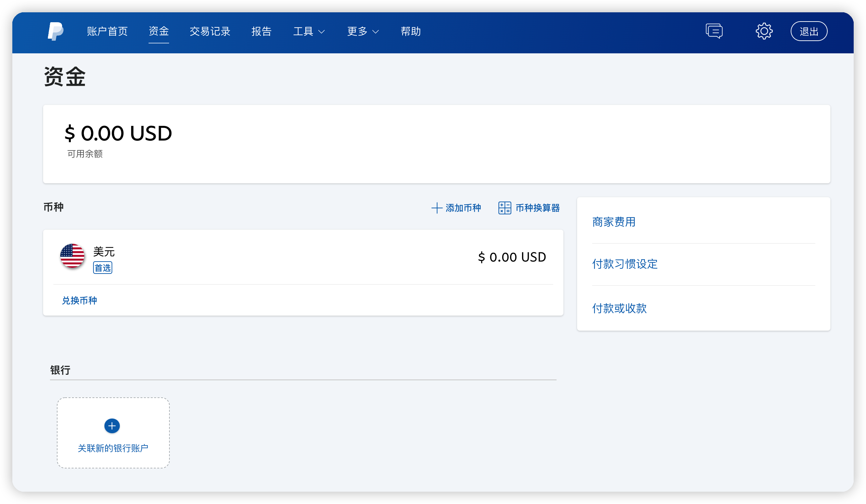Open the 报告 menu item

click(x=262, y=31)
